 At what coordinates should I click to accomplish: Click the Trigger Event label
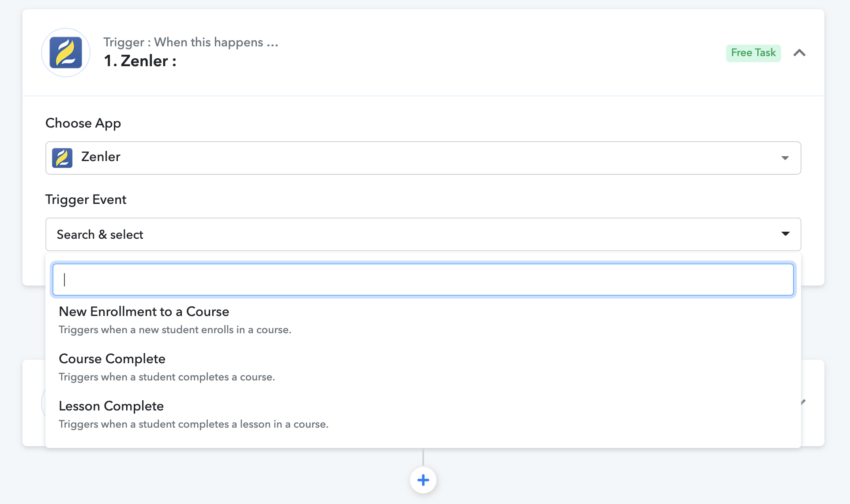[x=86, y=199]
